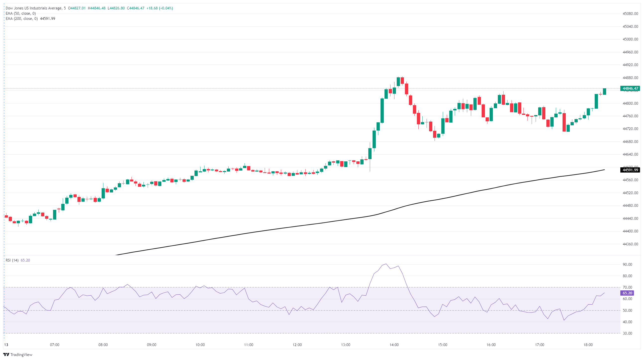Select the EMA (200, close, 0) legend
Screen dimensions: 644x360
coord(22,19)
